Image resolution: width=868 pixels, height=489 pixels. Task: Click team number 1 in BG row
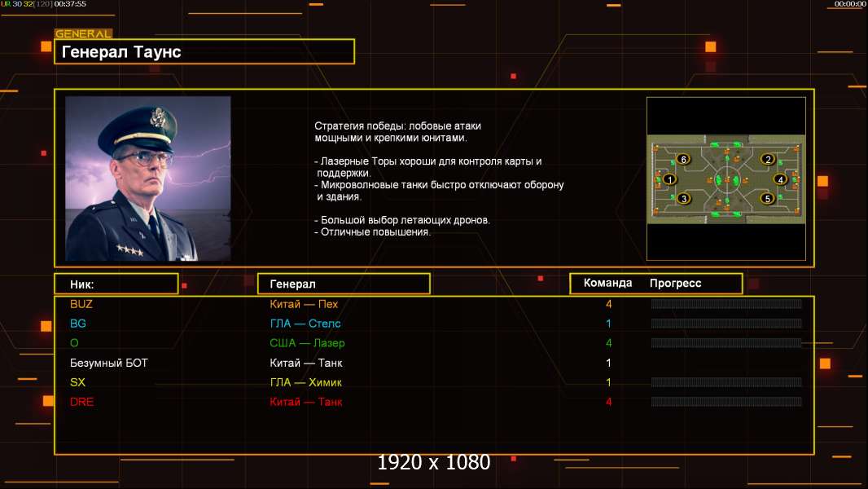[x=608, y=324]
